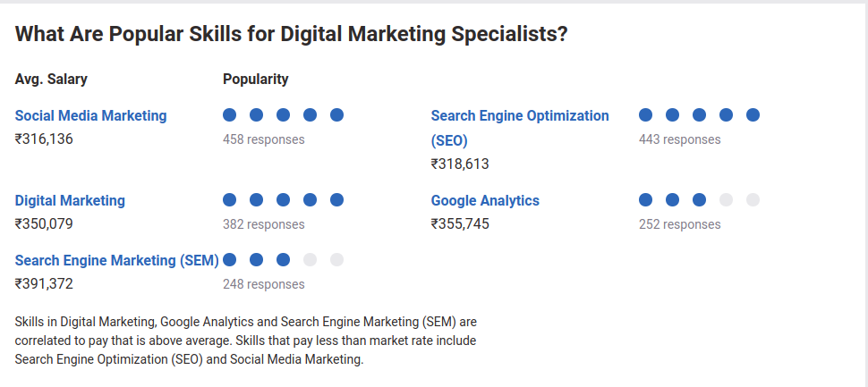This screenshot has width=868, height=387.
Task: Click the Popular Skills section heading
Action: 291,34
